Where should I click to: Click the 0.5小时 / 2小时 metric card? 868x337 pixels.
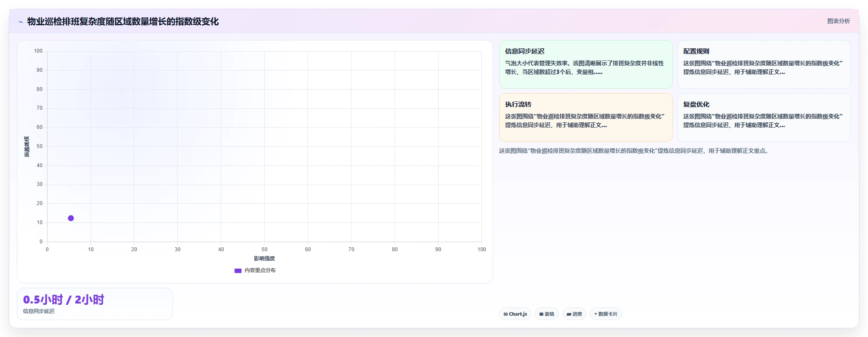(x=95, y=304)
